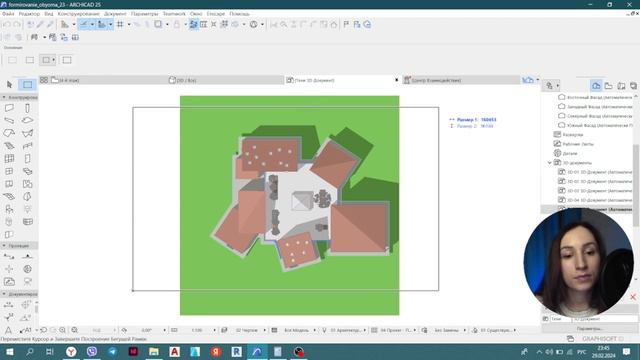Choose the second marquee geometry option

click(x=30, y=60)
